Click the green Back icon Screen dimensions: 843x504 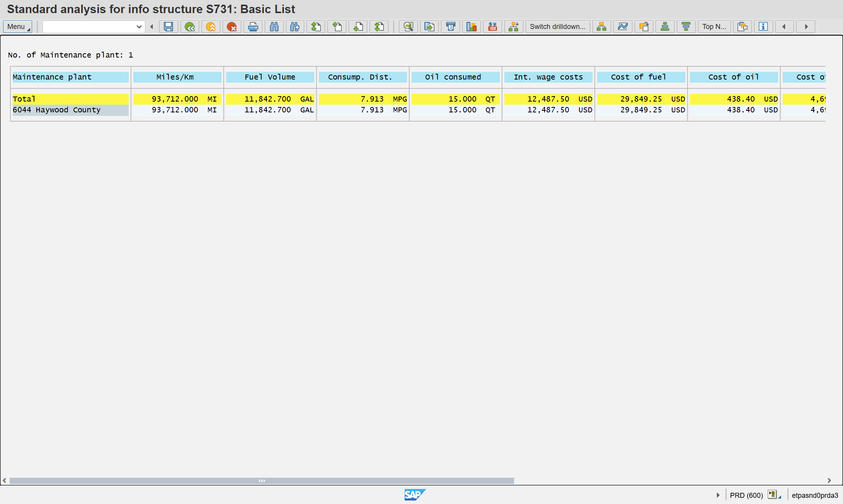point(190,27)
